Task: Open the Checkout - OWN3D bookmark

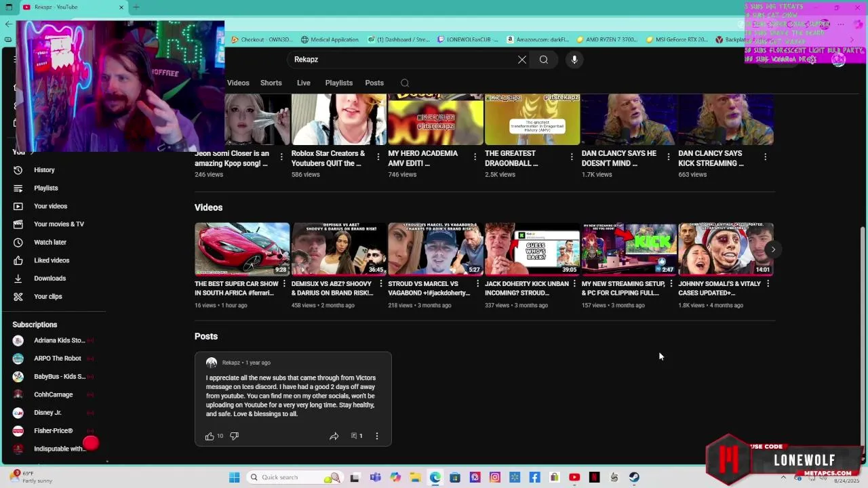Action: pyautogui.click(x=262, y=40)
